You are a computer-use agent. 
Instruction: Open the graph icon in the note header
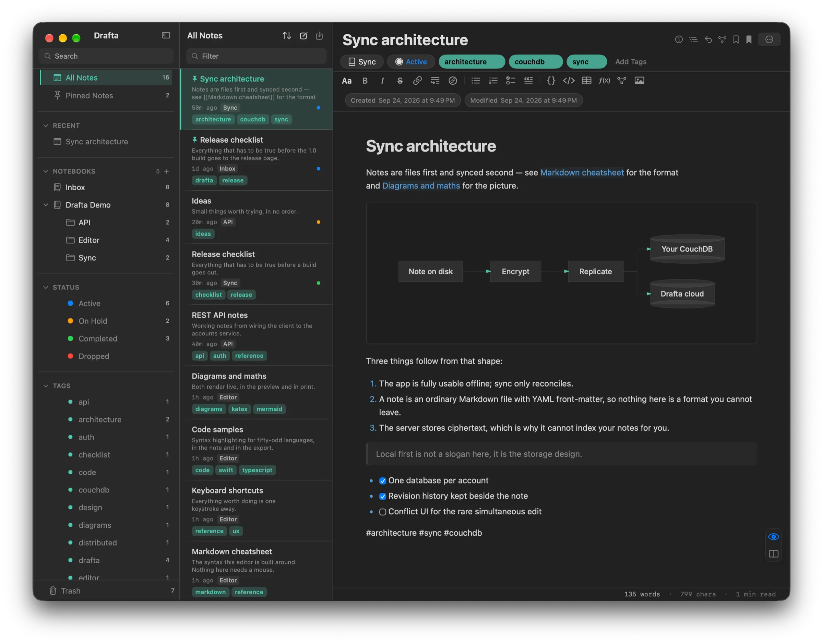coord(722,39)
